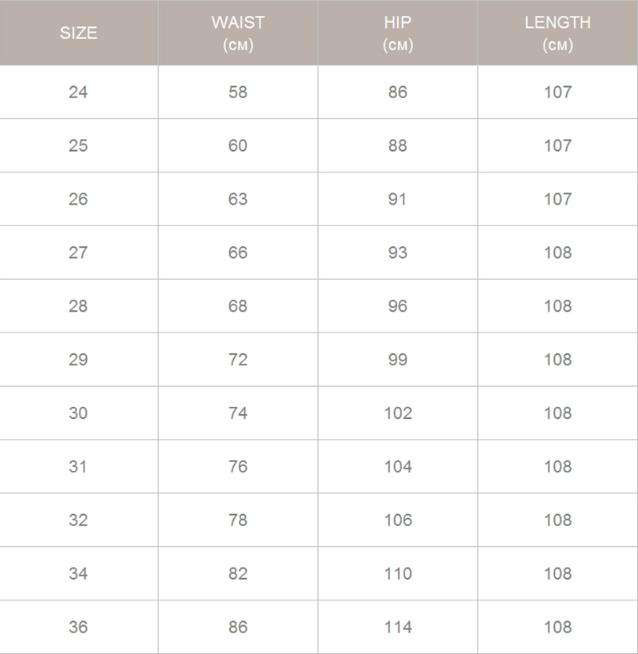Click waist value 82 for size 34
The height and width of the screenshot is (654, 638).
coord(238,574)
